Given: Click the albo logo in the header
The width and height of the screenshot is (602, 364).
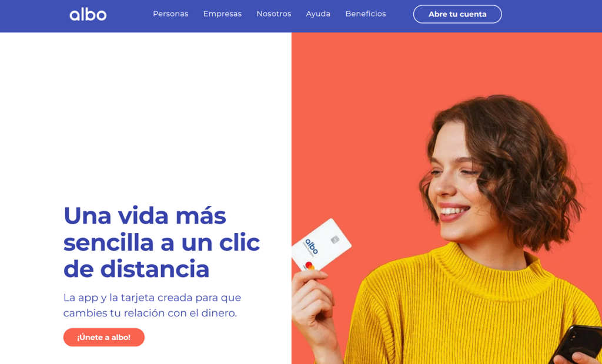Looking at the screenshot, I should pos(88,14).
